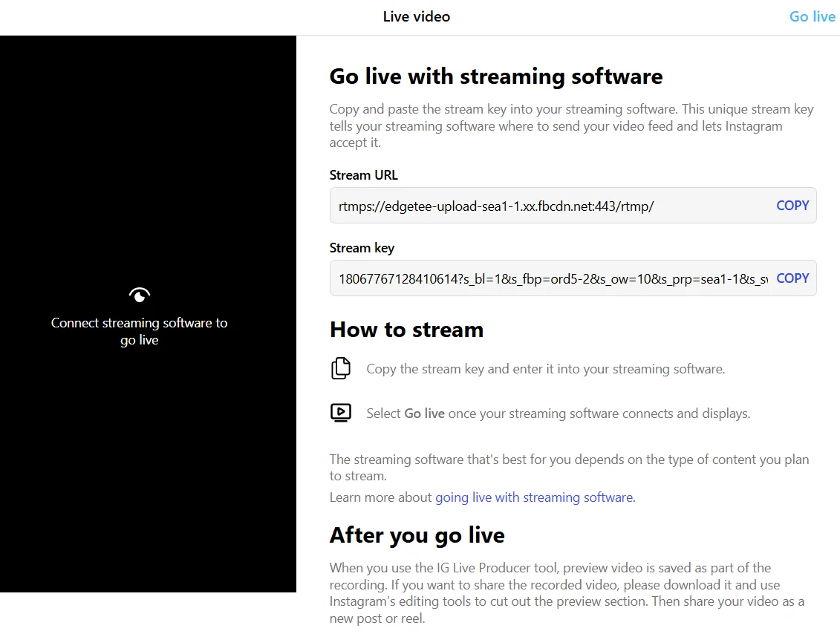This screenshot has height=634, width=840.
Task: Click the video play icon beside Select Go live
Action: pos(341,412)
